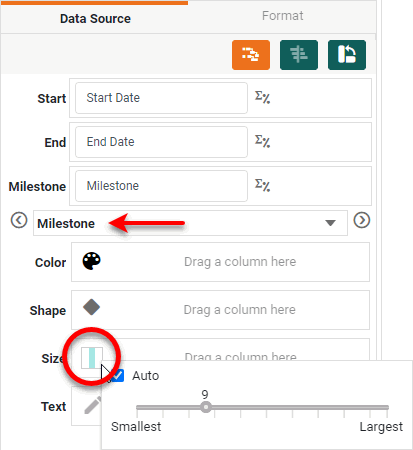413x450 pixels.
Task: Click the orange Gantt layout icon
Action: point(251,55)
